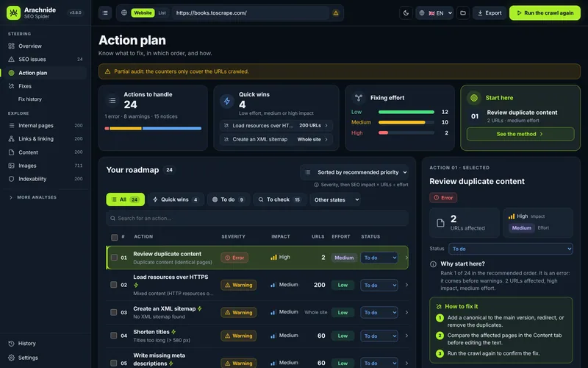This screenshot has width=588, height=368.
Task: Click the Indexability shield icon
Action: point(11,179)
